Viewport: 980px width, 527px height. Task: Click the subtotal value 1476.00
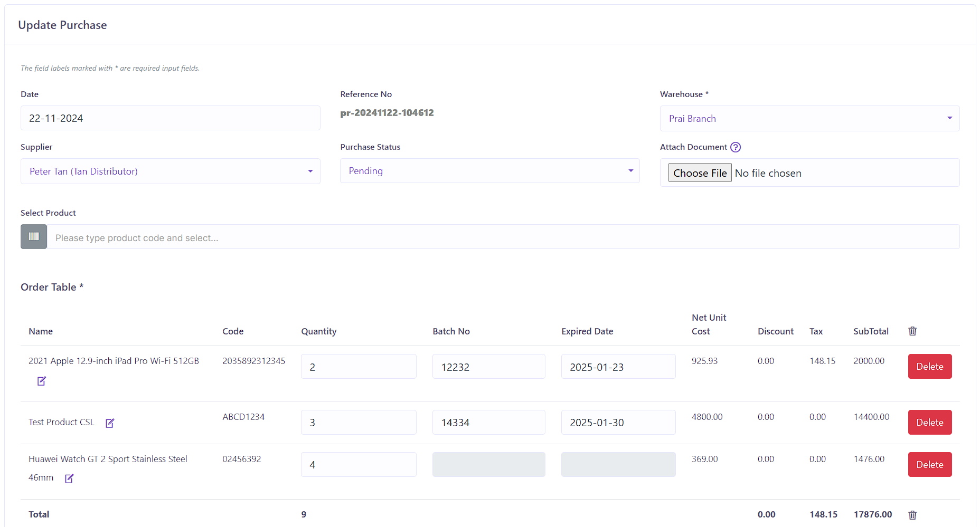[x=869, y=459]
